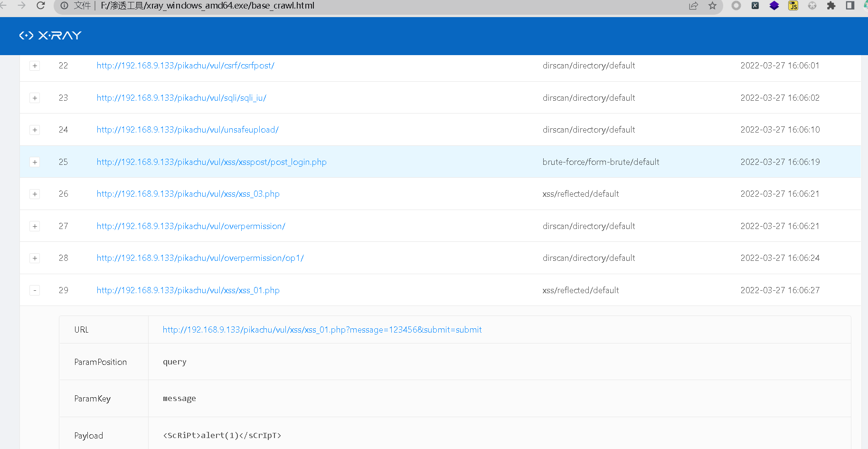The width and height of the screenshot is (868, 449).
Task: Expand row 23 sqli_iu entry
Action: coord(35,98)
